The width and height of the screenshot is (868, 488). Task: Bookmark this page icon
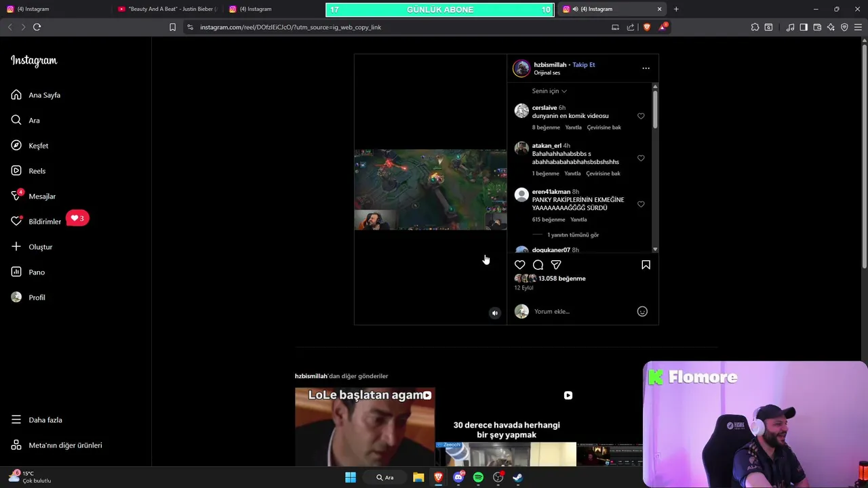(x=172, y=27)
